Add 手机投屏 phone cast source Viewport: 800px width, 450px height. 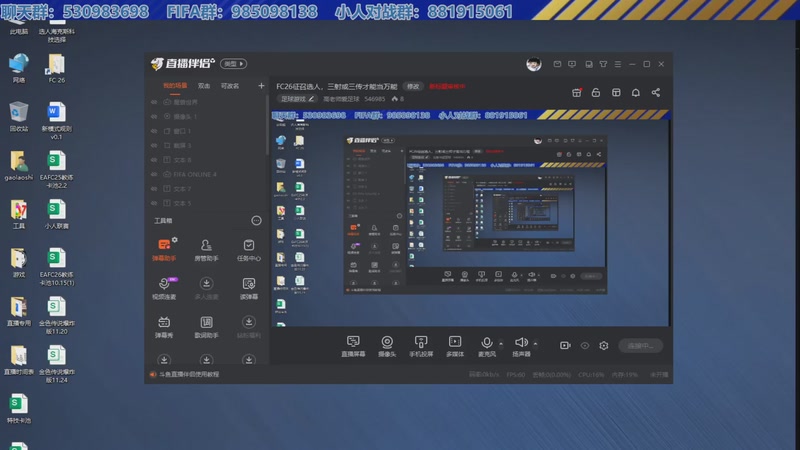[421, 346]
